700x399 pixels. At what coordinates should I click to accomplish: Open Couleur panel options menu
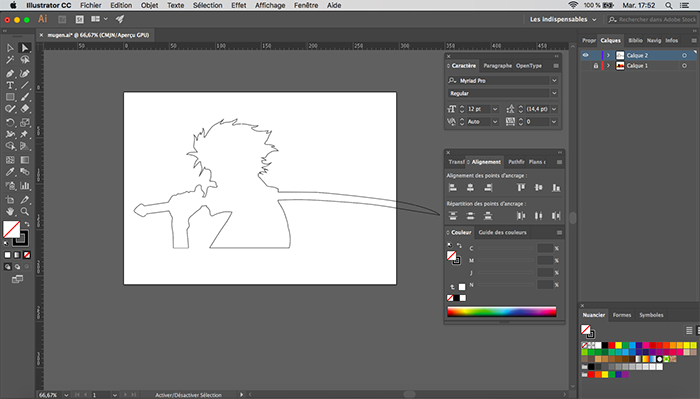tap(559, 233)
